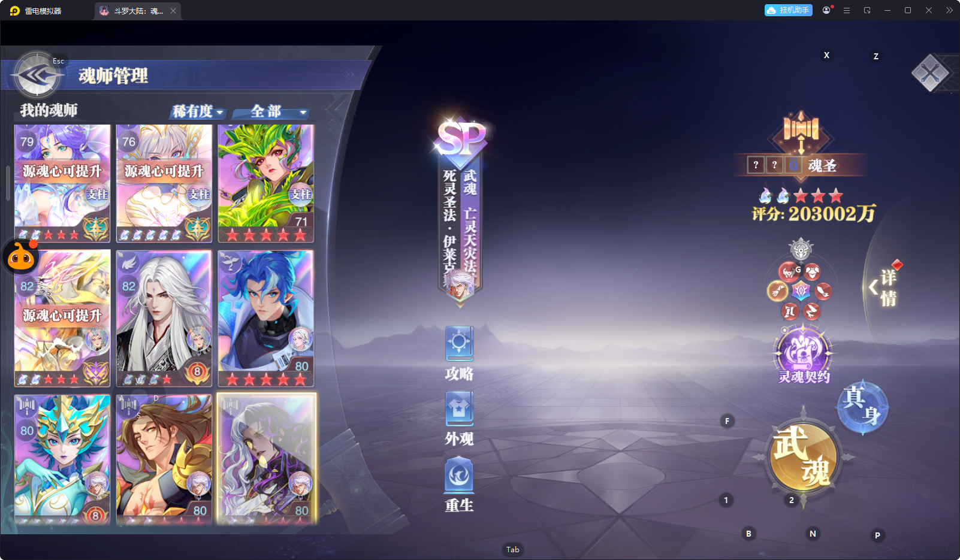The image size is (960, 560).
Task: Click the orange floating assistant mascot icon
Action: coord(21,256)
